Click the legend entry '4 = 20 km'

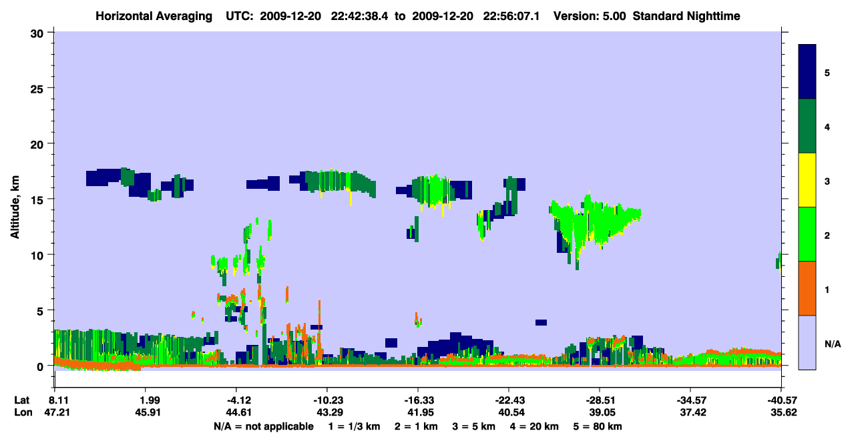pos(535,426)
